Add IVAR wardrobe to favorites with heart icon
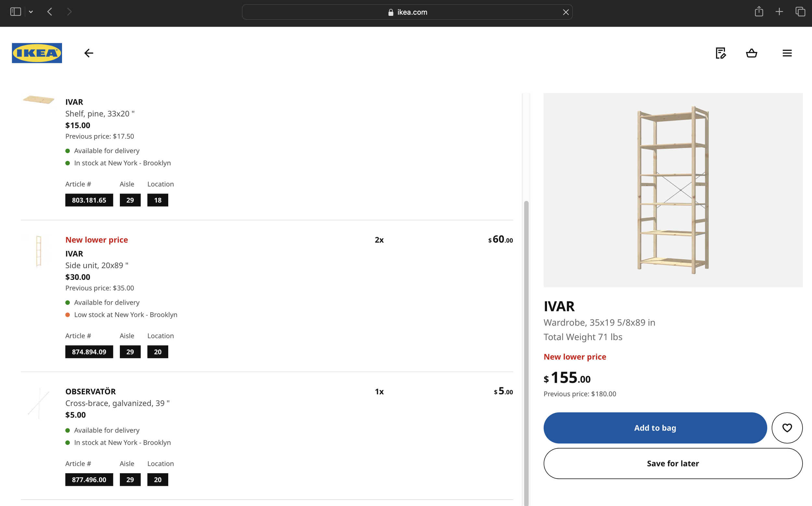This screenshot has height=506, width=812. pos(787,428)
